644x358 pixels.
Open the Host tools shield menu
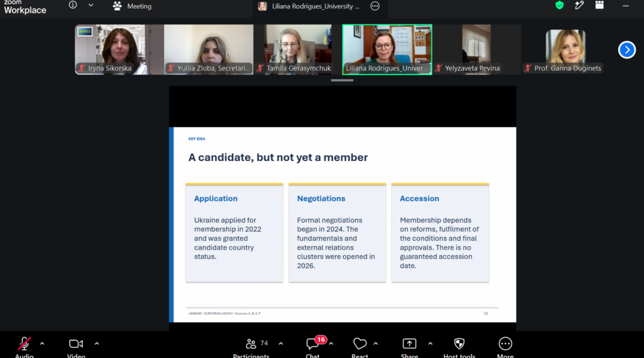pyautogui.click(x=459, y=347)
